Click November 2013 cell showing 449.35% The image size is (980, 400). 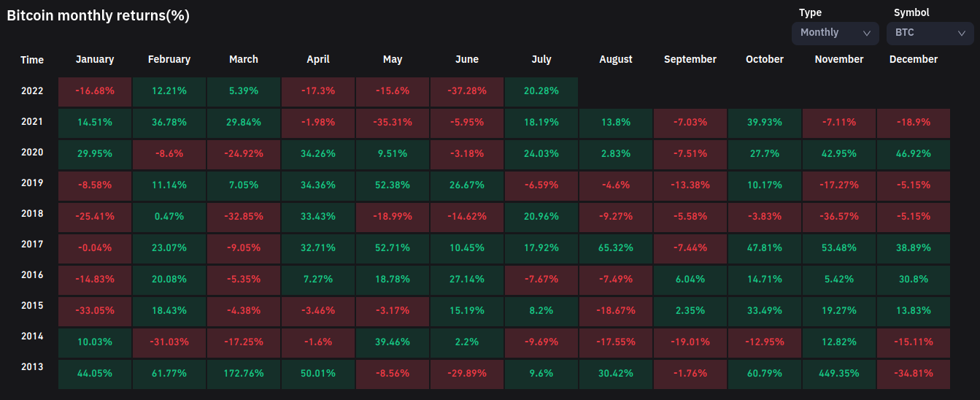(x=839, y=373)
